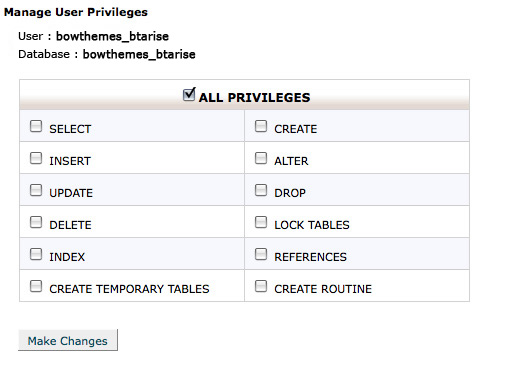Check the UPDATE privilege box
509x367 pixels.
pyautogui.click(x=36, y=190)
